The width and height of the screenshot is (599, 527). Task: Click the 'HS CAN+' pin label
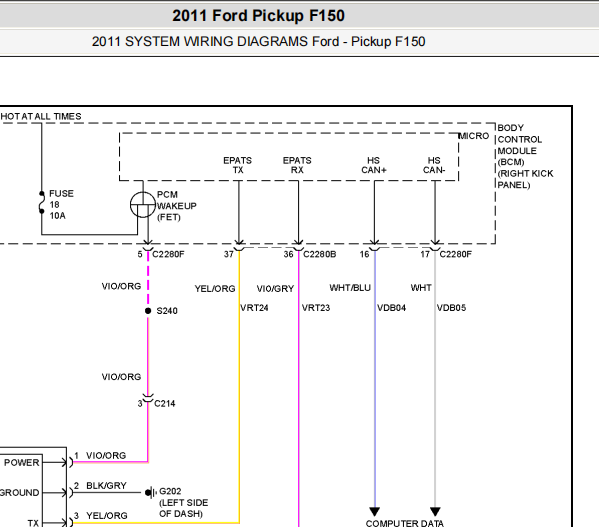click(x=374, y=165)
